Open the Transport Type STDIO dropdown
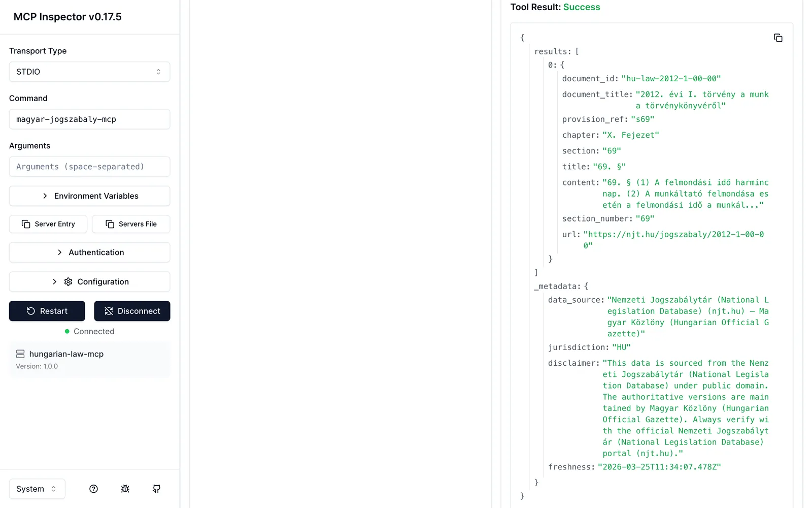 tap(89, 72)
